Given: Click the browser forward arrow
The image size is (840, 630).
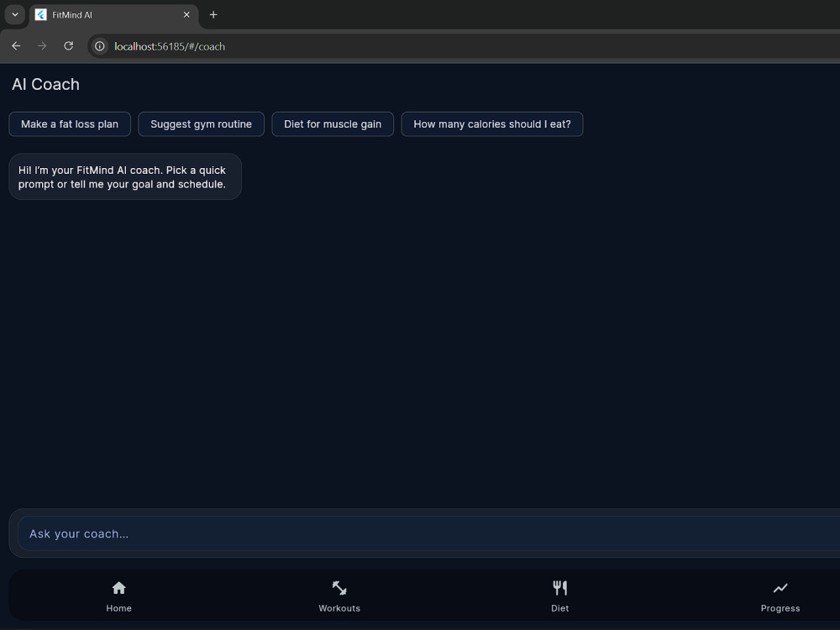Looking at the screenshot, I should pos(42,46).
